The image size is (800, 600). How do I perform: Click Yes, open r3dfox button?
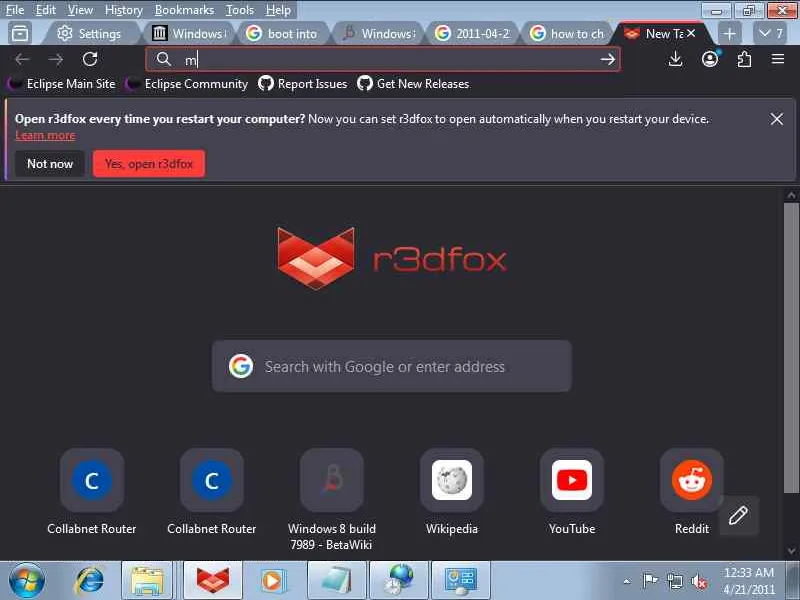[149, 164]
